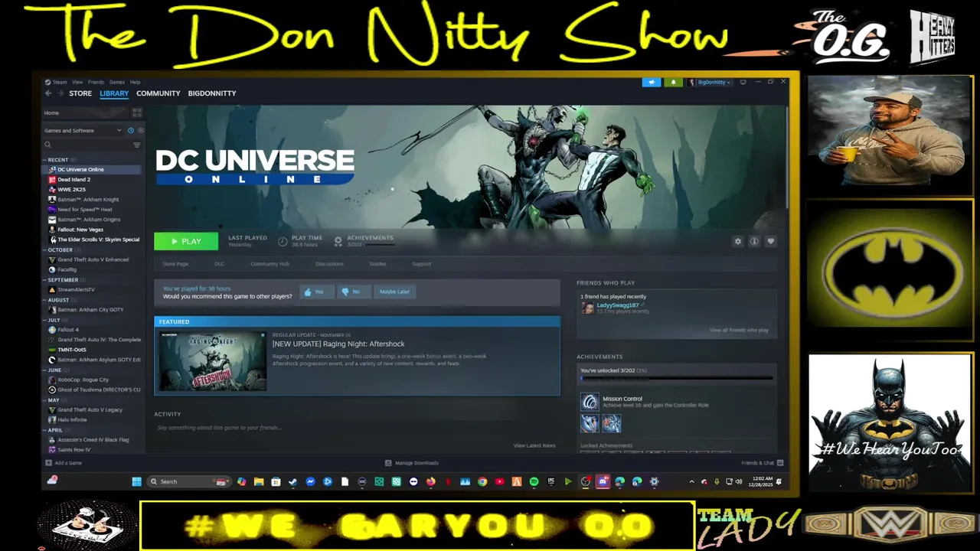This screenshot has height=551, width=980.
Task: Click the library search field
Action: pos(87,145)
